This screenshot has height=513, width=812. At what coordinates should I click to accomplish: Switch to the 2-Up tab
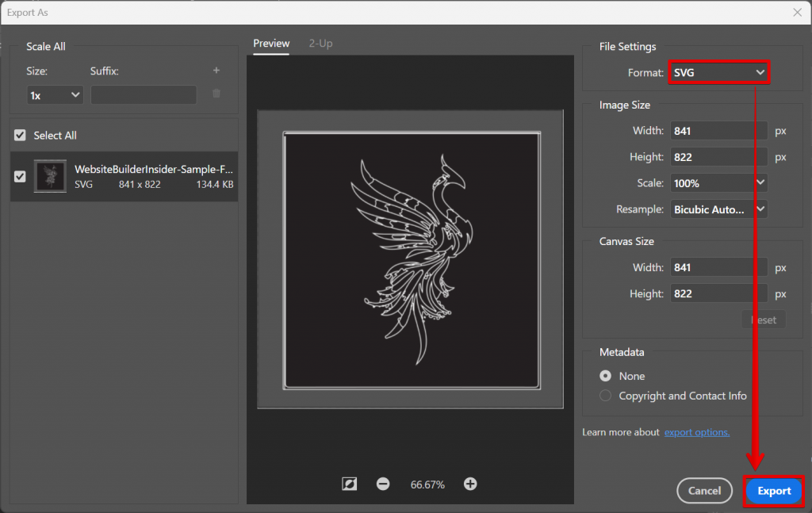pyautogui.click(x=320, y=44)
